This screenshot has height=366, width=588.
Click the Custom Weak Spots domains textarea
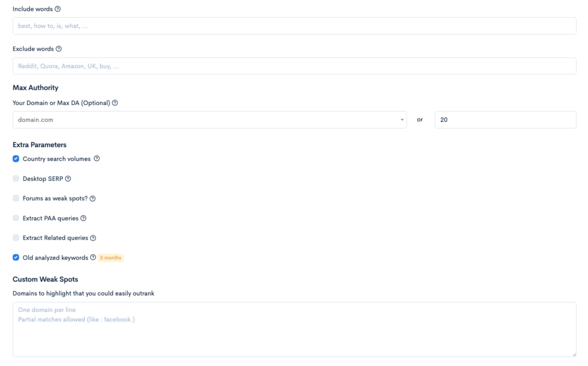[x=294, y=329]
